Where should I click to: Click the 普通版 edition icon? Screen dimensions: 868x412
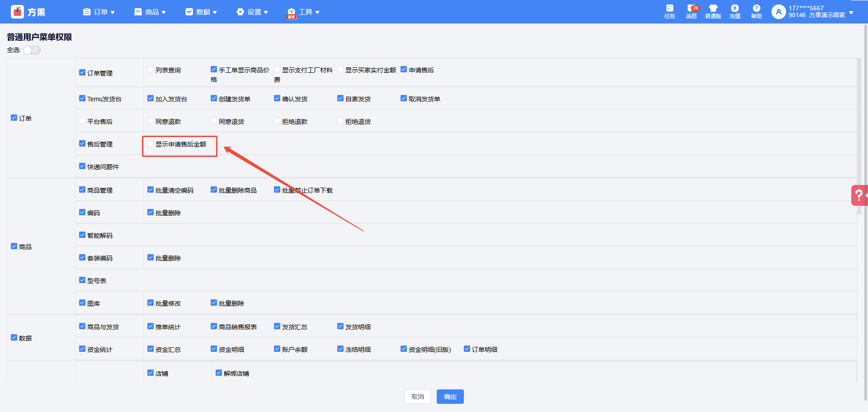(x=713, y=12)
